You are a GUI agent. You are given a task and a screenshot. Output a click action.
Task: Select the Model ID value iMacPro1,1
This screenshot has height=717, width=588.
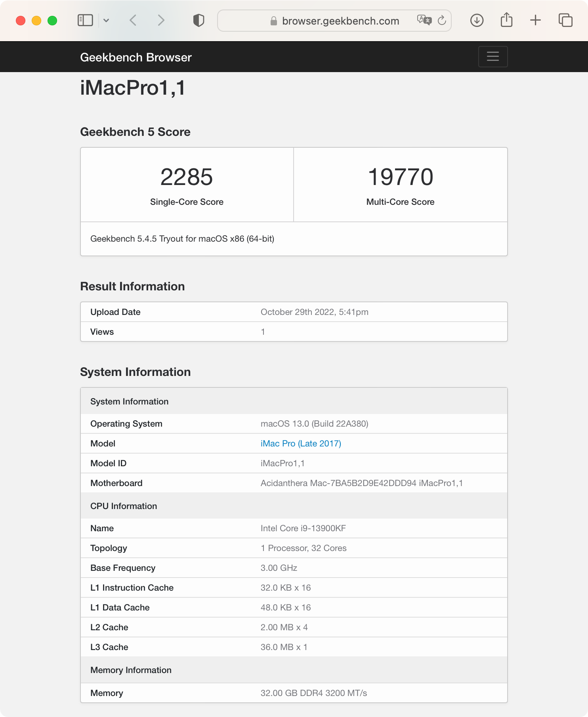click(283, 463)
